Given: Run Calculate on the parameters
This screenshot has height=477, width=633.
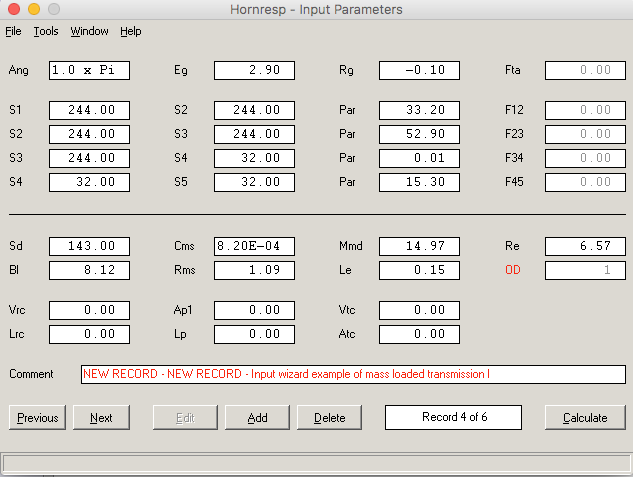Looking at the screenshot, I should [x=585, y=418].
